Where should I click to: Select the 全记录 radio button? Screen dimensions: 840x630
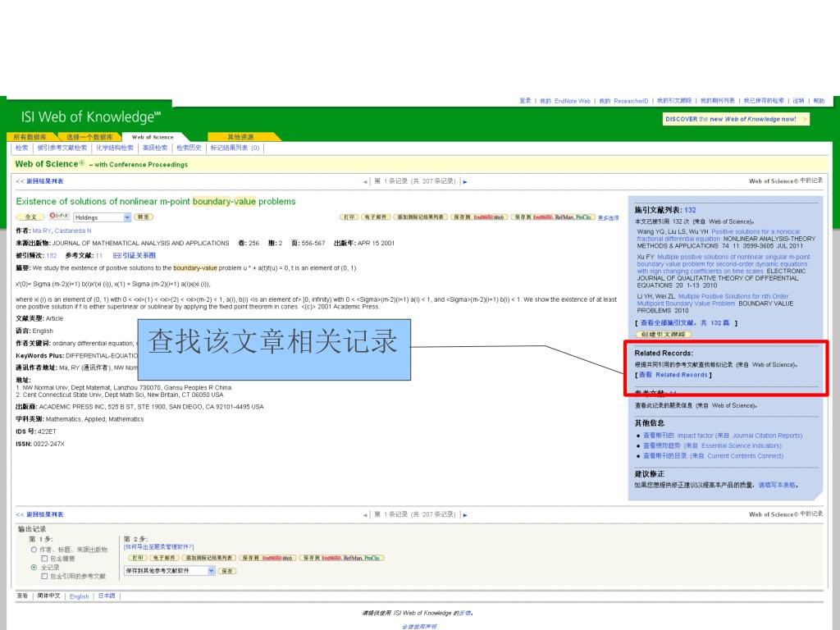pos(33,568)
